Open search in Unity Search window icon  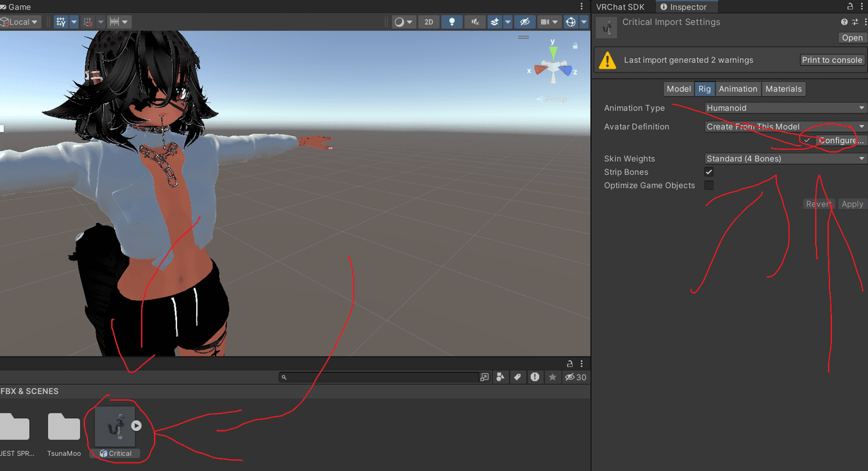[485, 377]
